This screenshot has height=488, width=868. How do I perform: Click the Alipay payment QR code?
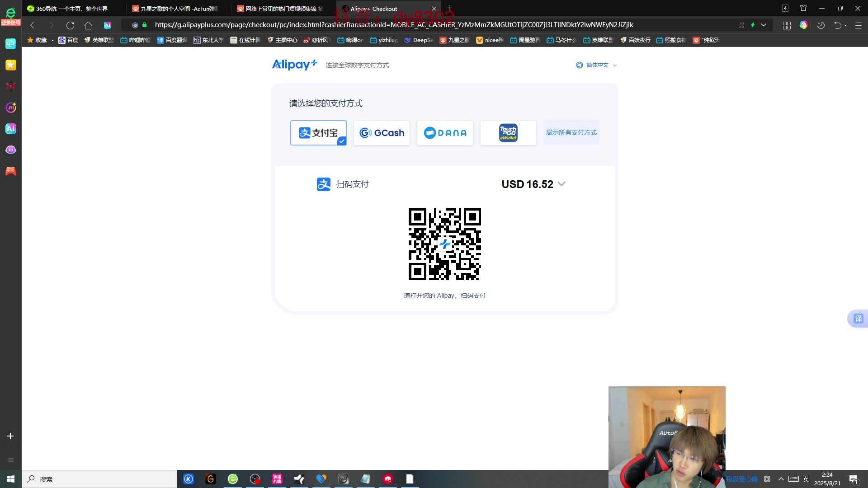coord(445,244)
